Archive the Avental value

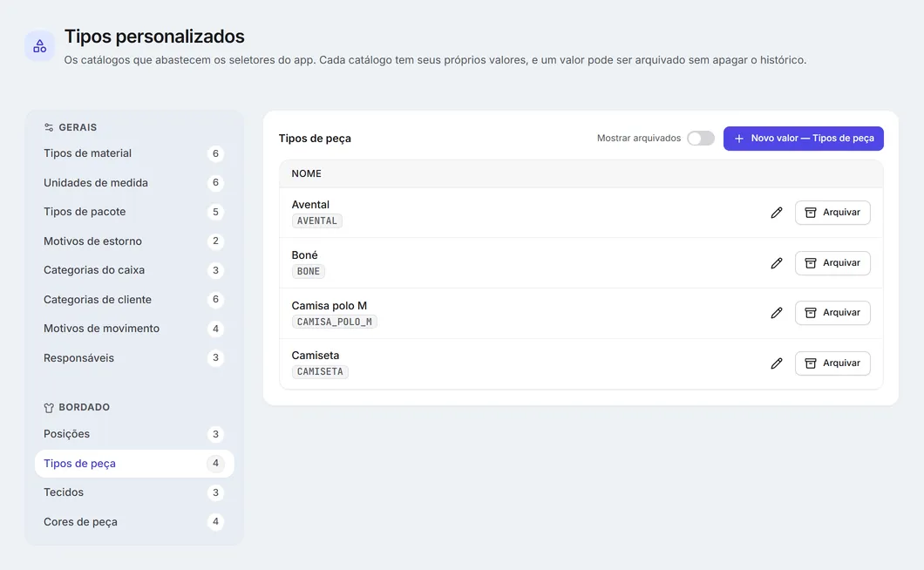point(832,213)
